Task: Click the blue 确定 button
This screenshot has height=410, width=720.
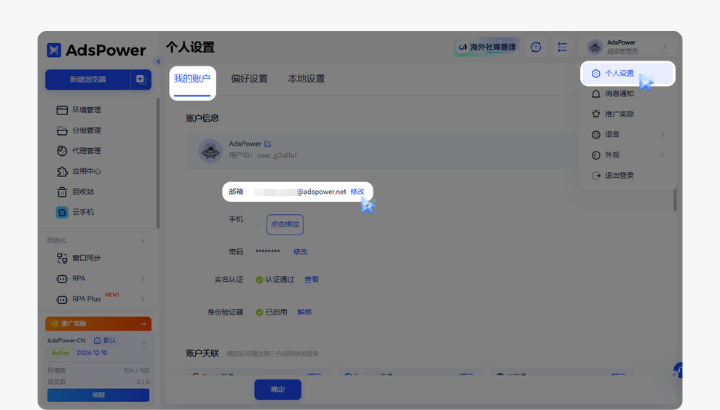Action: (278, 389)
